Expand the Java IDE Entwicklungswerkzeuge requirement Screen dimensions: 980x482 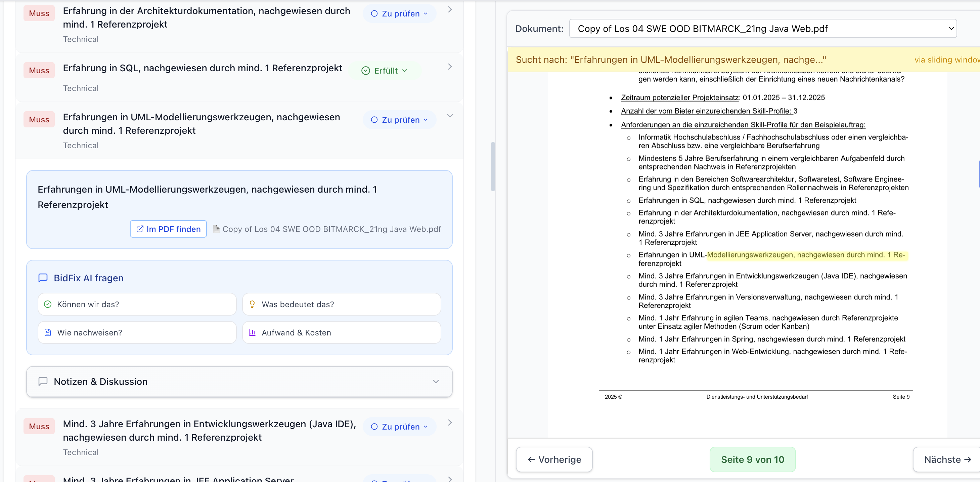[450, 423]
